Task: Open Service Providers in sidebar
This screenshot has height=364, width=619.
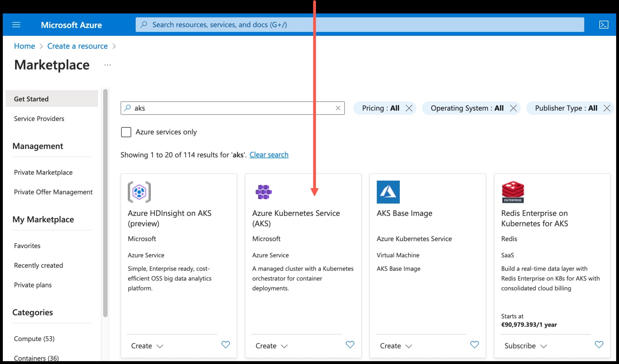Action: tap(39, 119)
